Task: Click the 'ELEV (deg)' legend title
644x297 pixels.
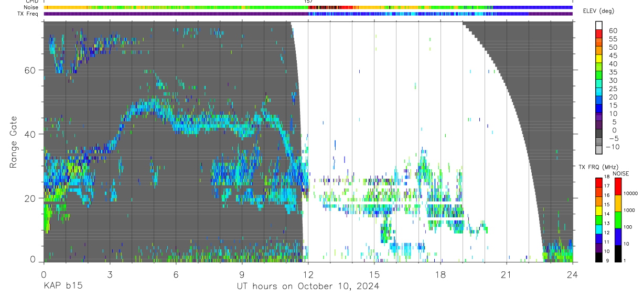Action: click(598, 11)
